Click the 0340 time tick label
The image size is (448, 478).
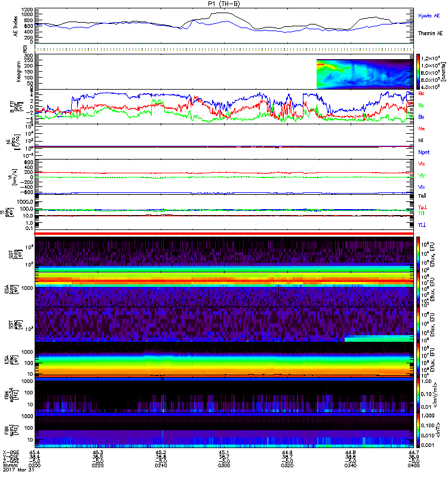tap(351, 465)
